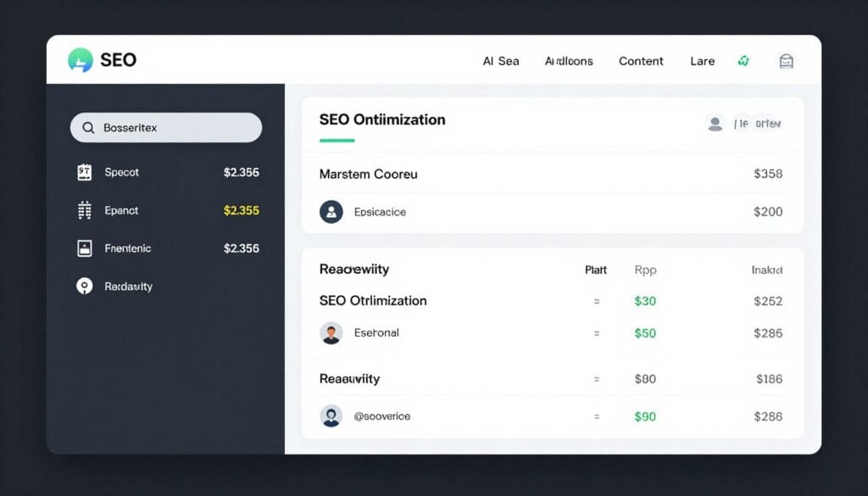
Task: Click the @sooverice avatar
Action: [331, 416]
